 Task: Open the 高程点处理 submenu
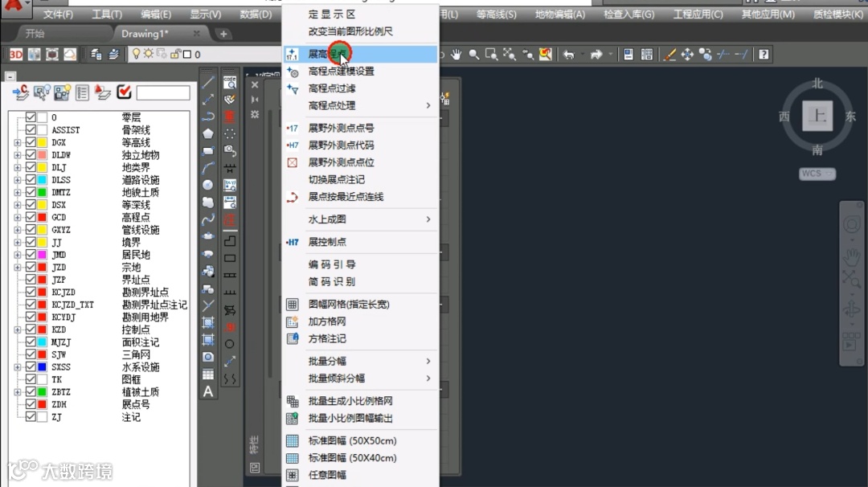(360, 105)
